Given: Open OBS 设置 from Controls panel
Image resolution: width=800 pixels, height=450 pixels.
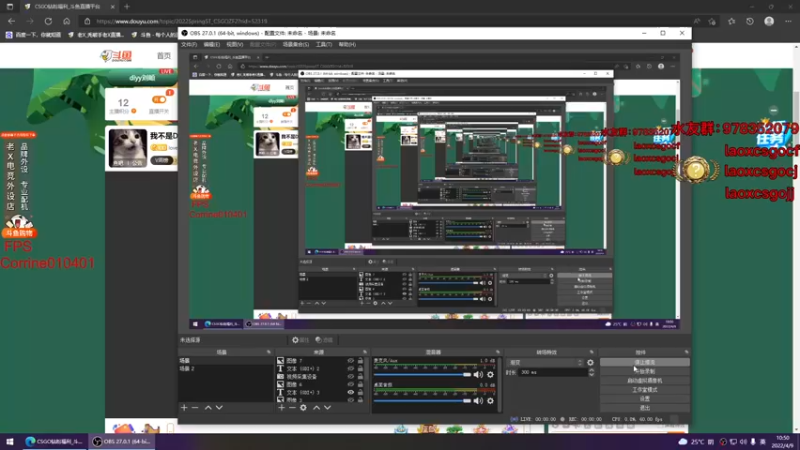Looking at the screenshot, I should [645, 399].
